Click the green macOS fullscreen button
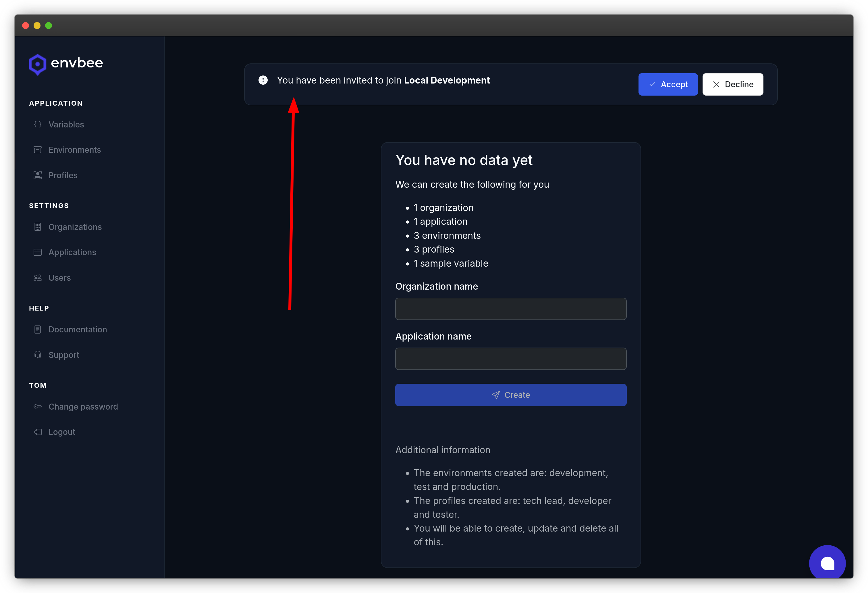Viewport: 868px width, 593px height. tap(49, 25)
